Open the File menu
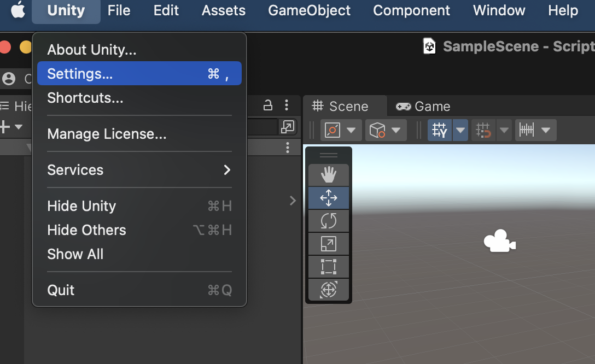The image size is (595, 364). (119, 10)
